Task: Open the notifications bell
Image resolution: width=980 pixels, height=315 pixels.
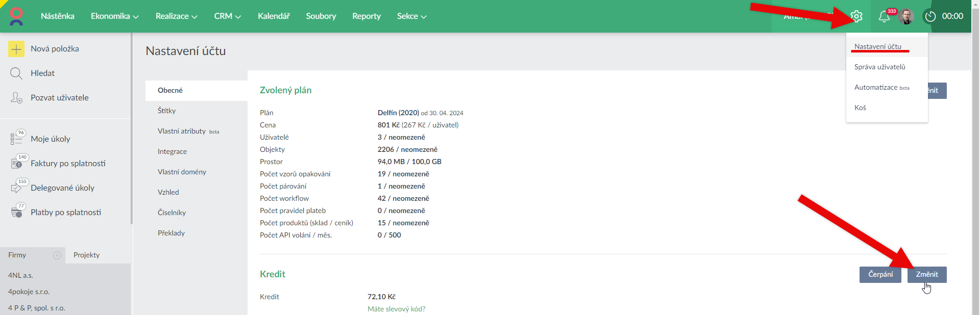Action: 884,17
